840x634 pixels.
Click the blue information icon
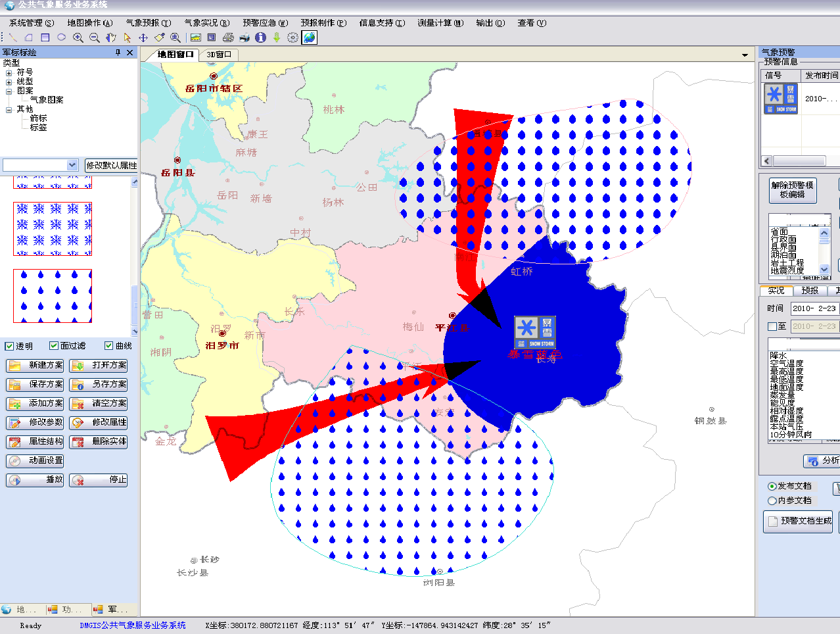click(260, 37)
